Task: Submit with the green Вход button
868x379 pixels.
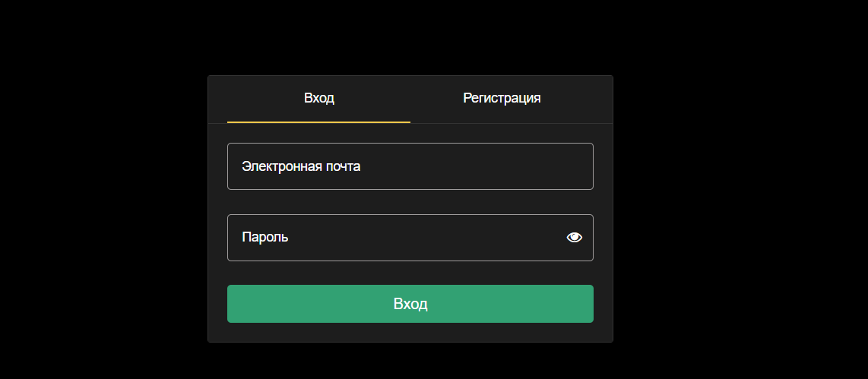Action: (x=410, y=304)
